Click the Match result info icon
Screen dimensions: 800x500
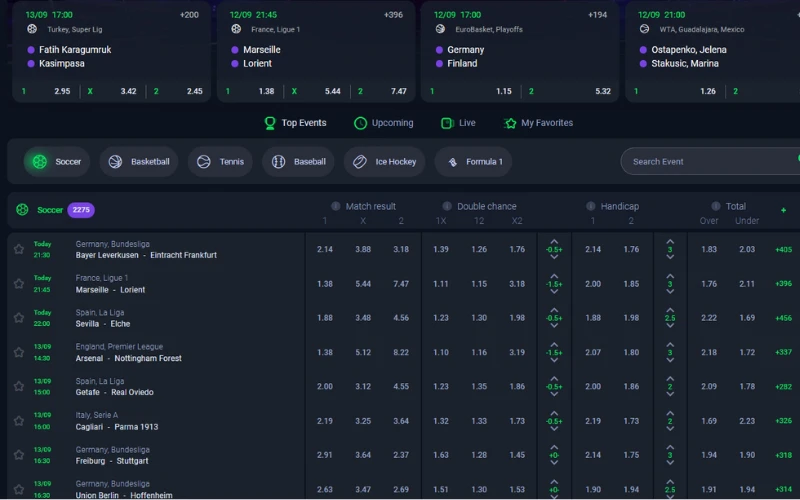[x=336, y=206]
